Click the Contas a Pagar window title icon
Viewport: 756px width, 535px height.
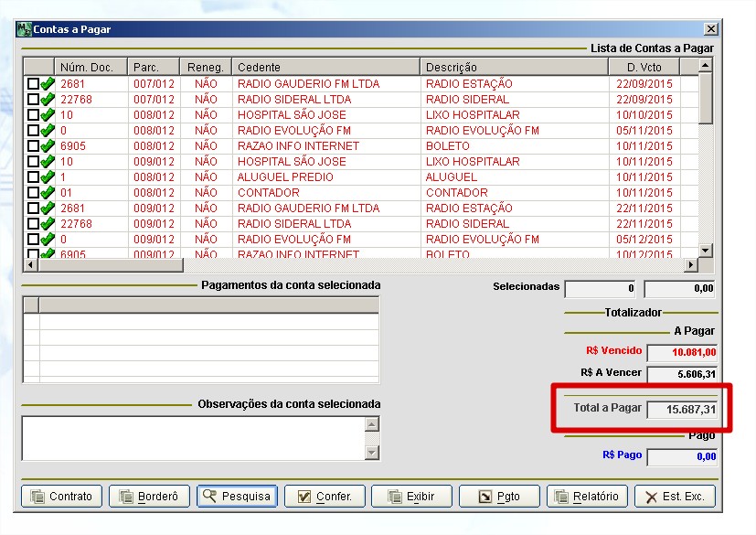click(25, 29)
